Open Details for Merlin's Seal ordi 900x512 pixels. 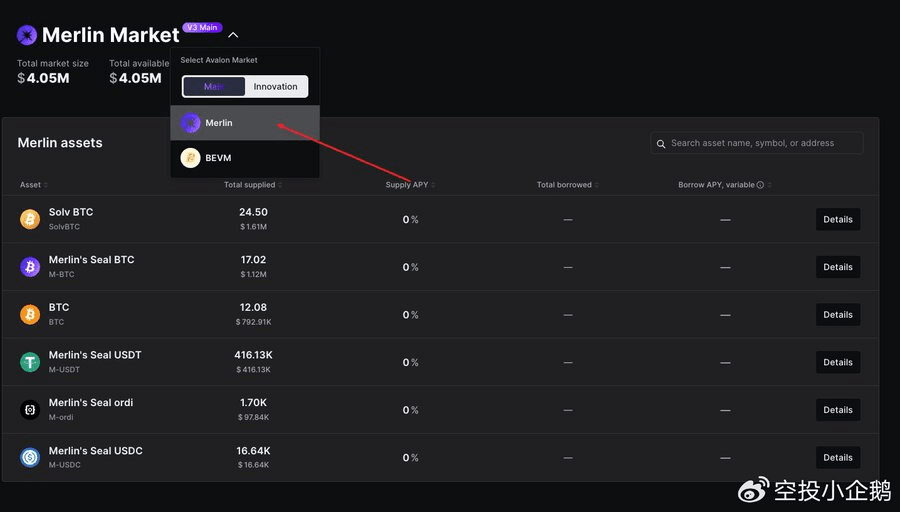tap(837, 410)
